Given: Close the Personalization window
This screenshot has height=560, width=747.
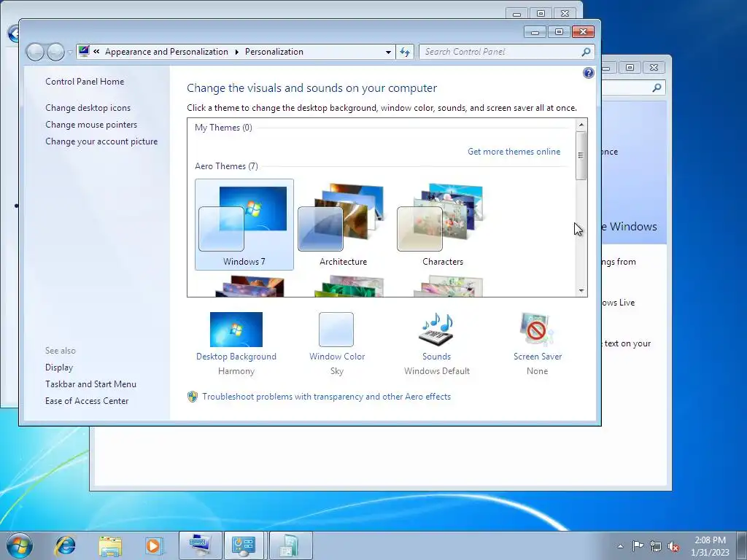Looking at the screenshot, I should (583, 32).
